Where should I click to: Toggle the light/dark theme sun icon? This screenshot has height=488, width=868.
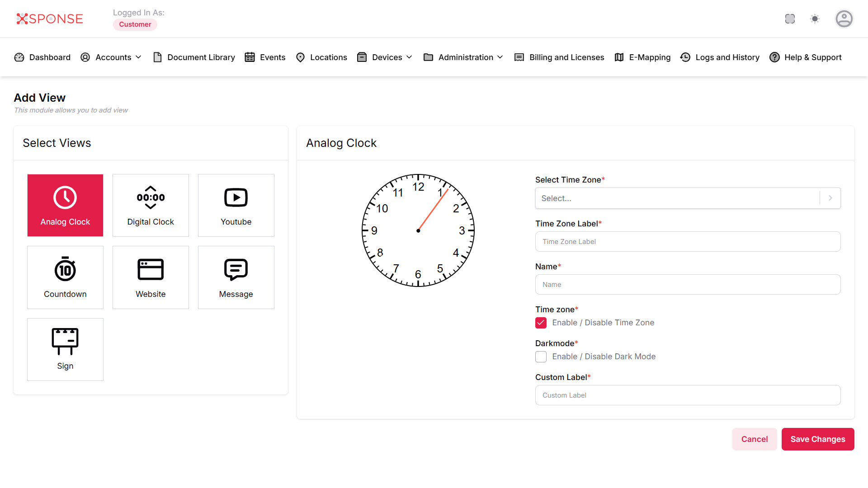click(x=815, y=19)
